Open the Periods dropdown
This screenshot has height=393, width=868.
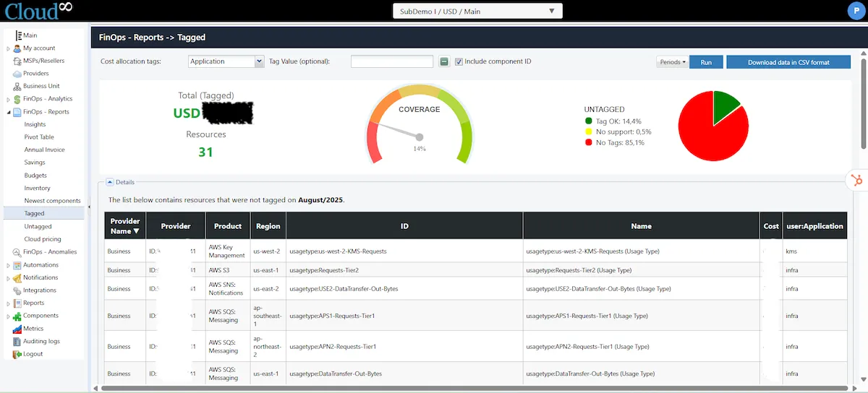pyautogui.click(x=673, y=62)
